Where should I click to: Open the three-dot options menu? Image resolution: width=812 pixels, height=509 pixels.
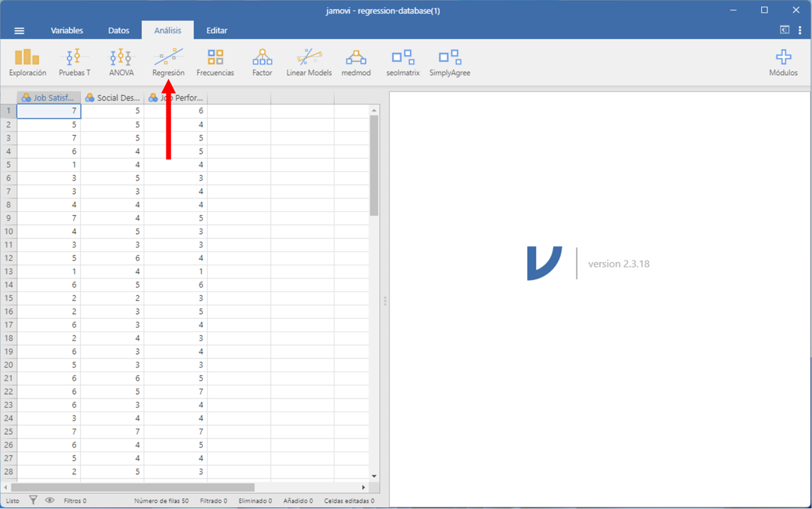pos(800,31)
